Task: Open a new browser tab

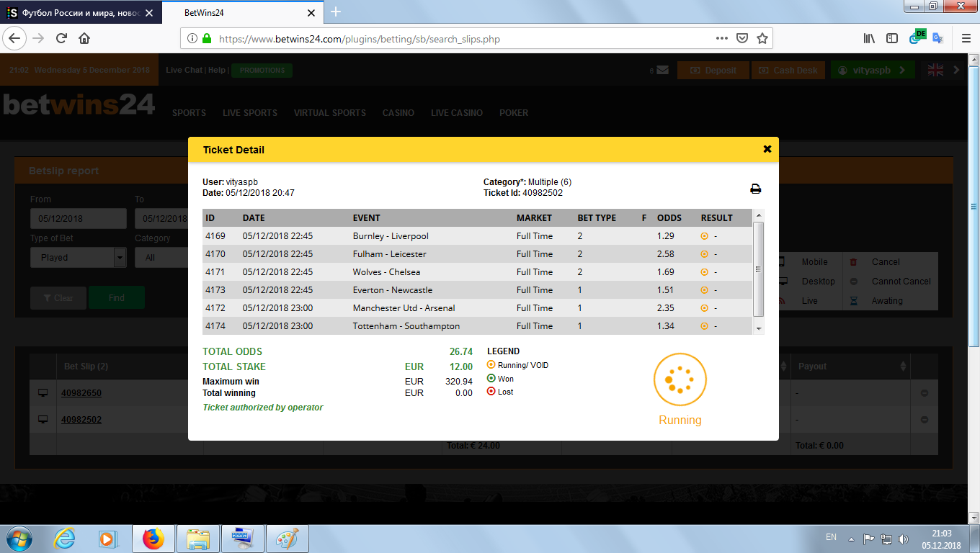Action: (336, 12)
